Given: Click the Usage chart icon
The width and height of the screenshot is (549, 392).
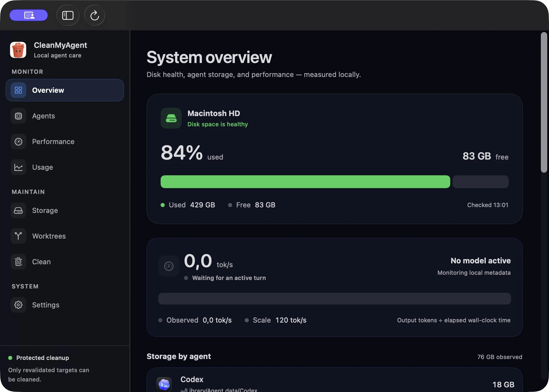Looking at the screenshot, I should [18, 167].
